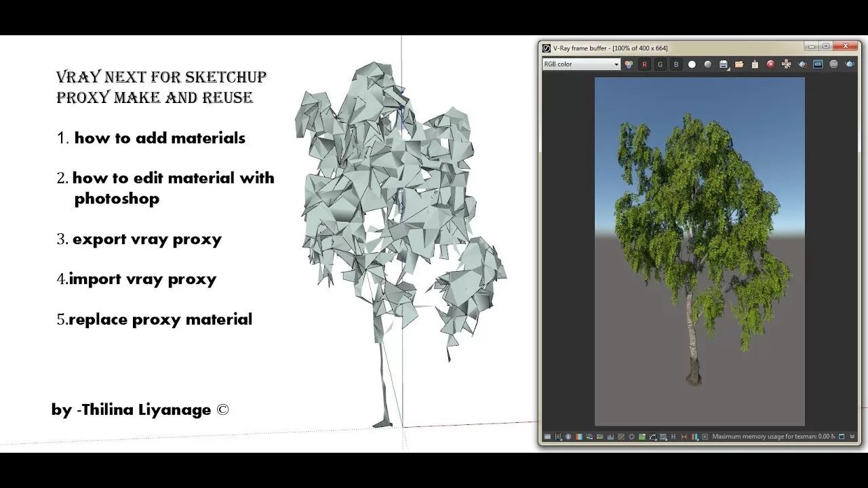Toggle hue saturation correction icon

[x=589, y=436]
